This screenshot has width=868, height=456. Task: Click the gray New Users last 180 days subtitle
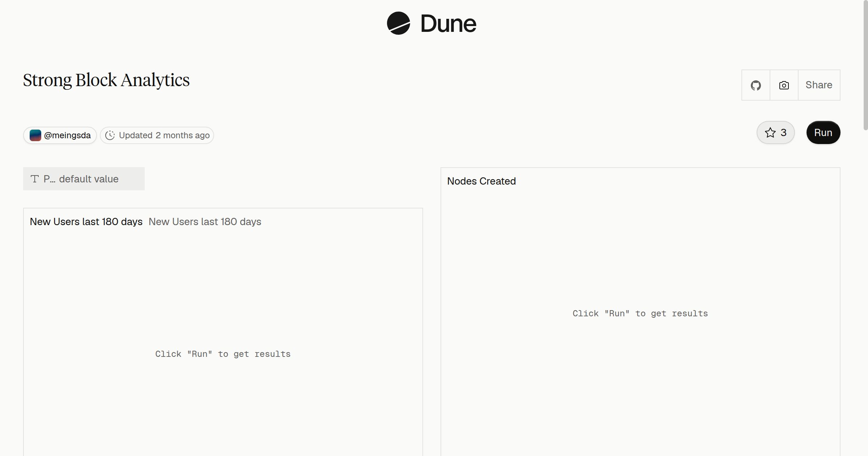pos(205,221)
